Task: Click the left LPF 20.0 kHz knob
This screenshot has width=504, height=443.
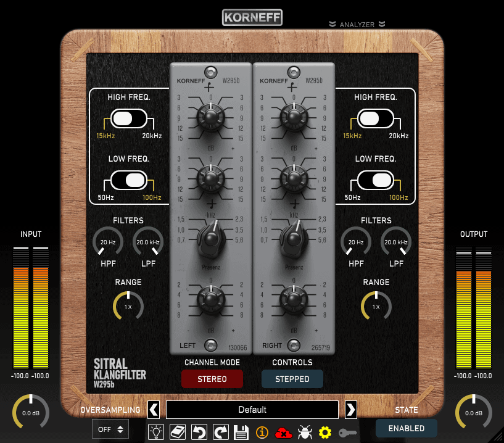Action: tap(148, 242)
